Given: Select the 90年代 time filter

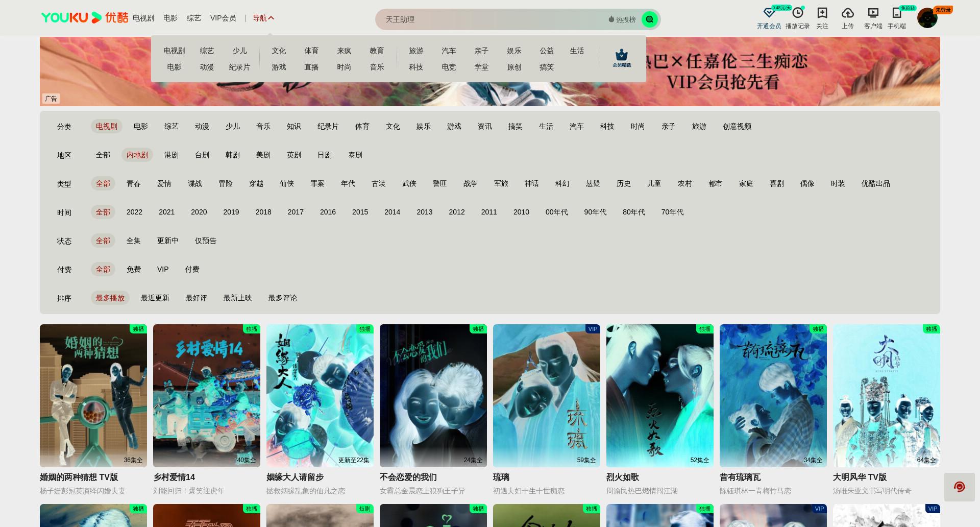Looking at the screenshot, I should click(595, 212).
